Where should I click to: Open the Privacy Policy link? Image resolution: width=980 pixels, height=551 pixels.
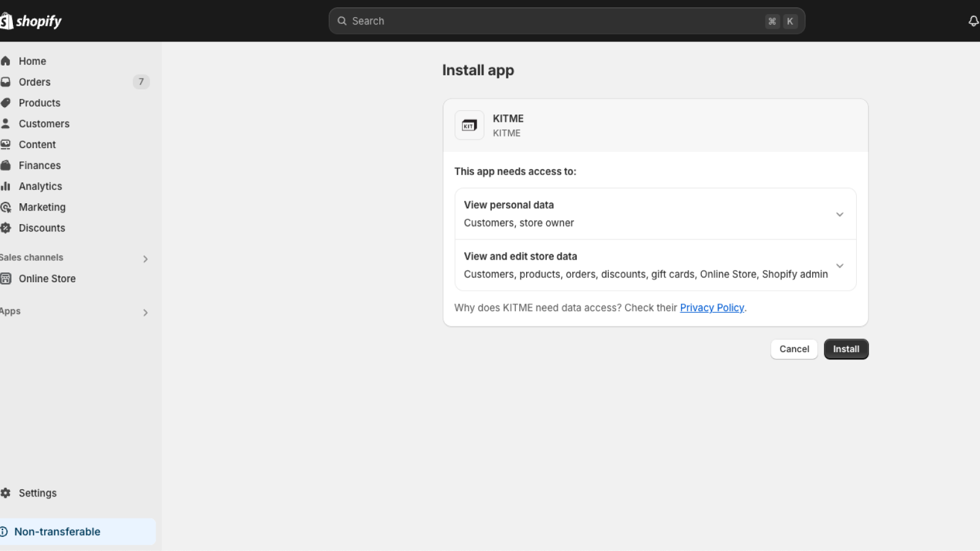click(712, 307)
